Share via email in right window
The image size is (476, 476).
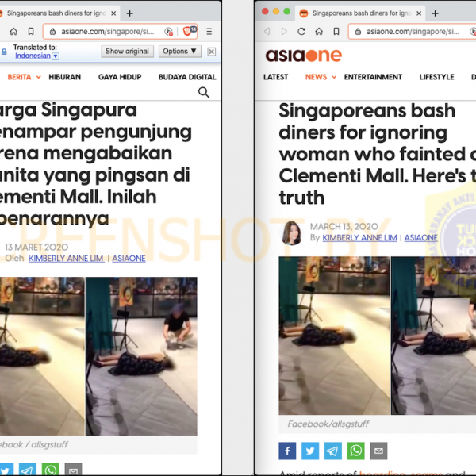pyautogui.click(x=378, y=451)
